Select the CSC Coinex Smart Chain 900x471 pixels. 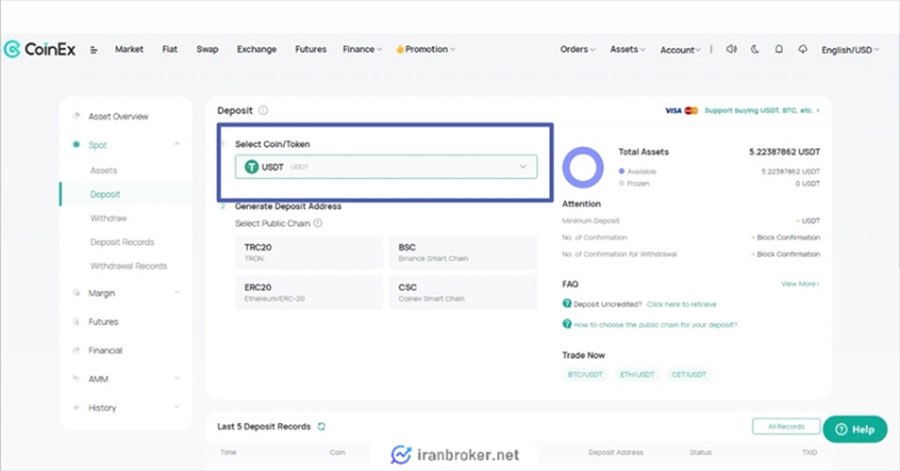point(463,293)
